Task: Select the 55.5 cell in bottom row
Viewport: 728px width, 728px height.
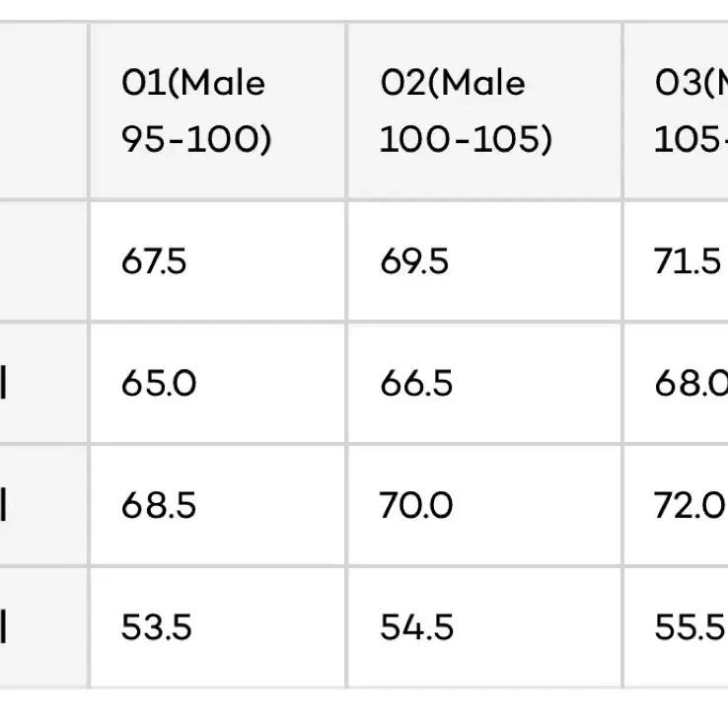Action: click(676, 627)
